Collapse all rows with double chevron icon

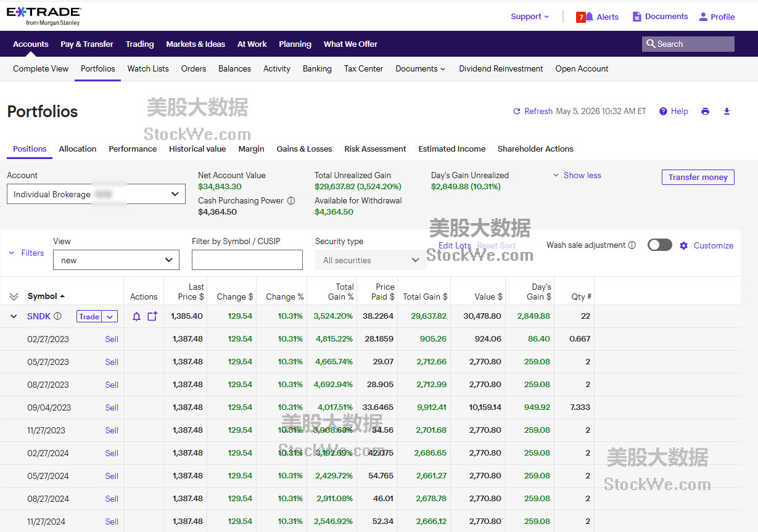pos(14,297)
